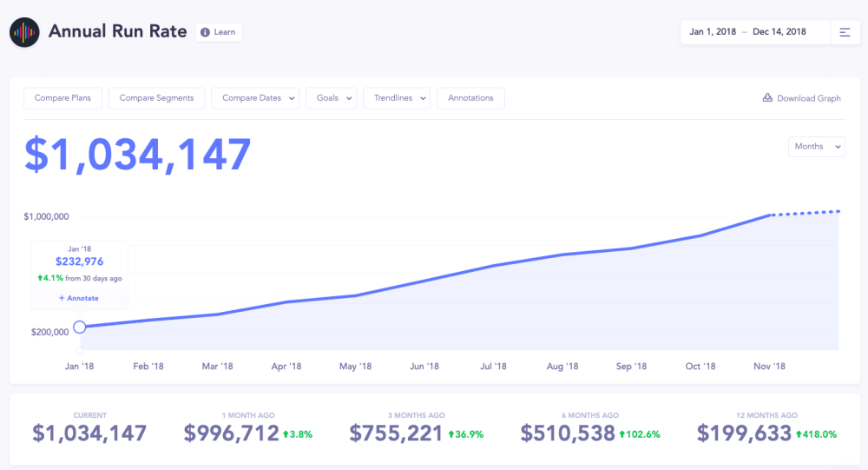Open the hamburger menu icon
The height and width of the screenshot is (470, 868).
[x=845, y=32]
